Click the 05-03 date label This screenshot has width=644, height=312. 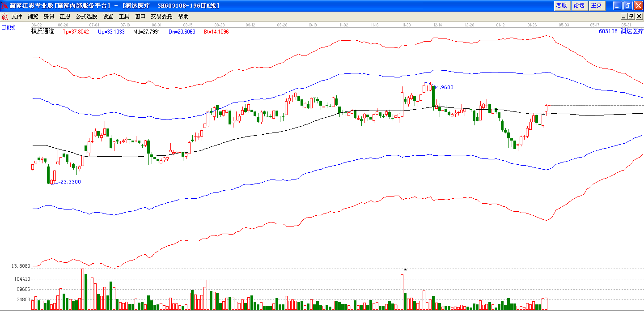click(x=564, y=25)
